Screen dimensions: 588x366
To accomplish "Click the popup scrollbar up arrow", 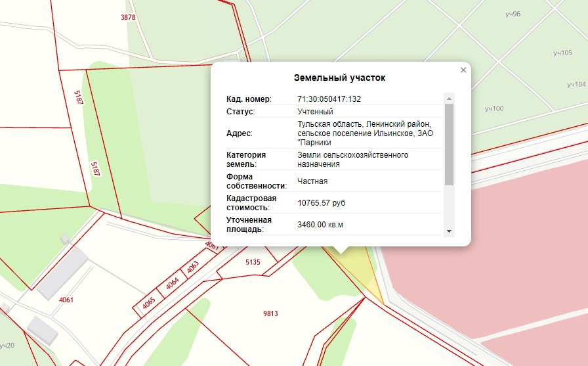I will 449,99.
